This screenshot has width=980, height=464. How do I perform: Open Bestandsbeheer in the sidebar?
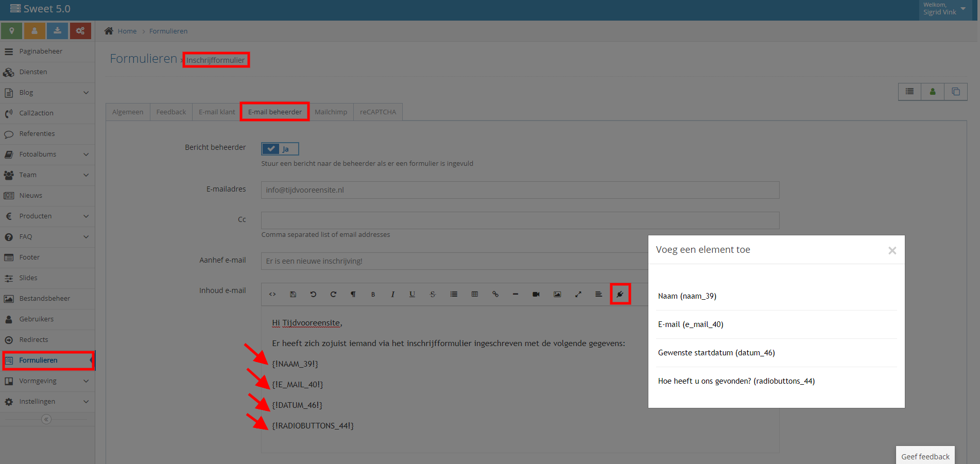47,299
